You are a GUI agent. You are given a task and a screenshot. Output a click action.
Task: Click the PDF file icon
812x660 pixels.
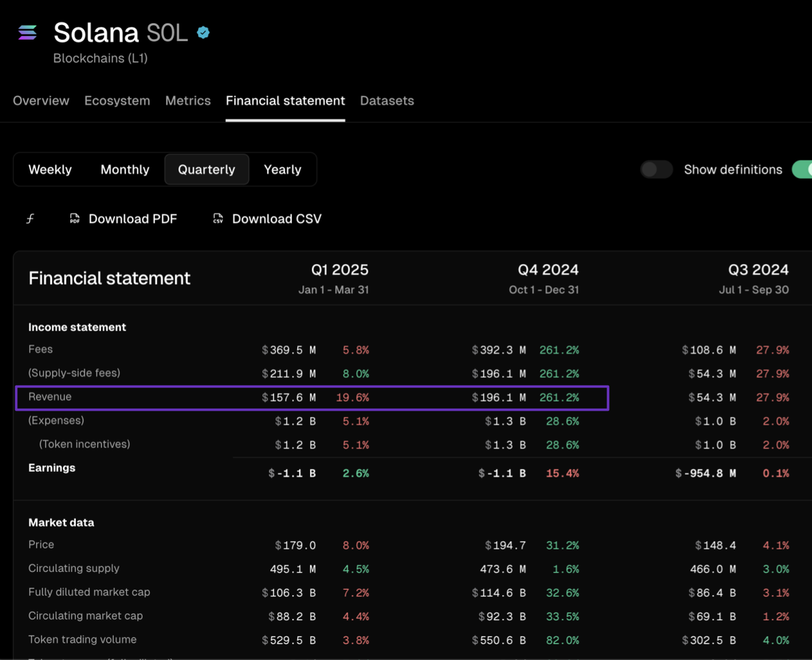tap(74, 218)
